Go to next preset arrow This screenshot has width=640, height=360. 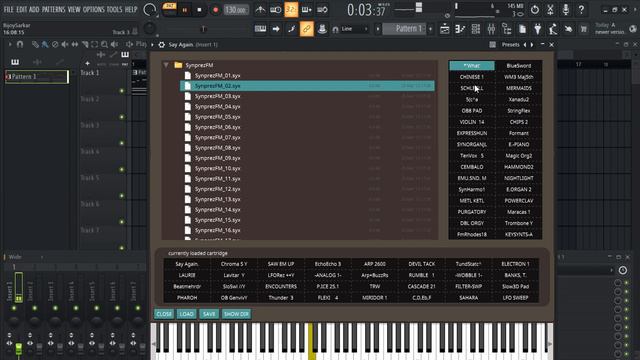tap(532, 44)
